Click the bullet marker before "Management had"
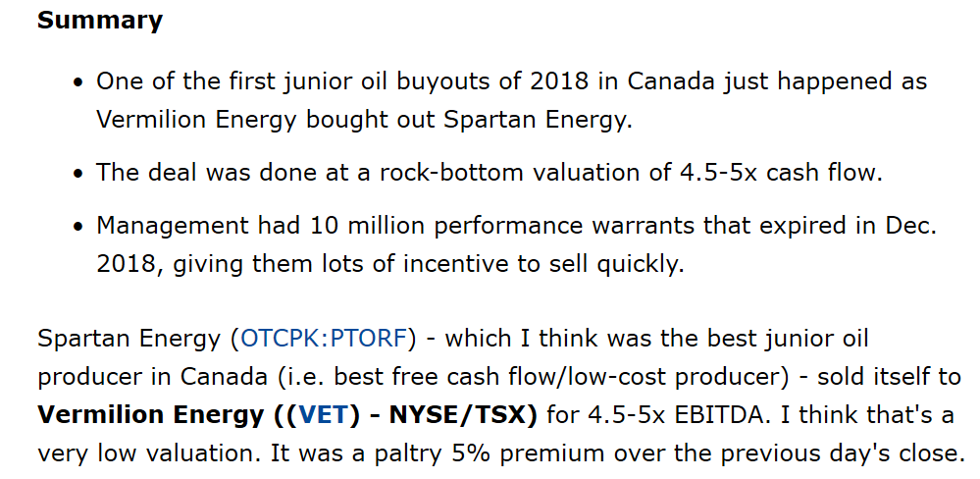 tap(77, 228)
